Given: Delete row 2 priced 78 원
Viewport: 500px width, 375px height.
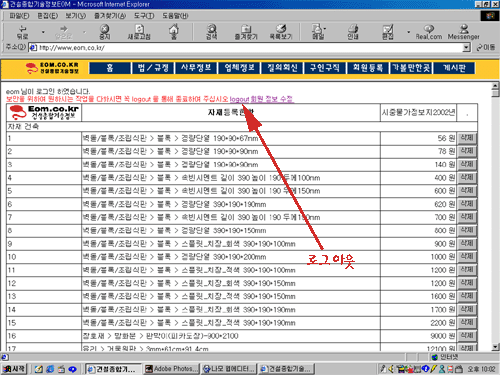Looking at the screenshot, I should pos(467,151).
